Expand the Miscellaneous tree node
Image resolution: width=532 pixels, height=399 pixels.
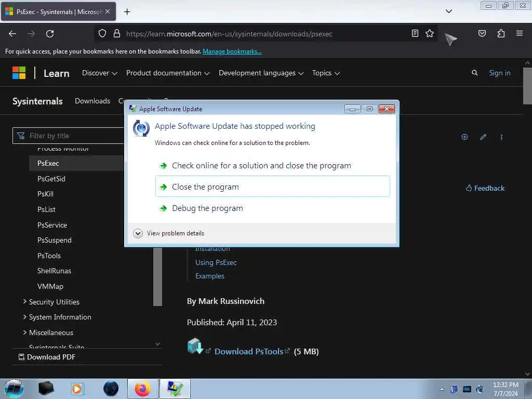point(24,332)
